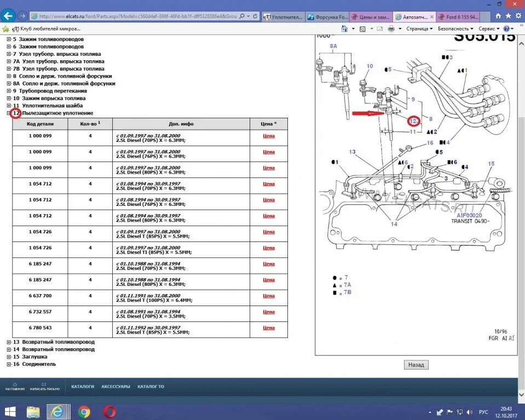Open 'Цена' link for part 6 732 557
The width and height of the screenshot is (525, 420).
point(269,312)
